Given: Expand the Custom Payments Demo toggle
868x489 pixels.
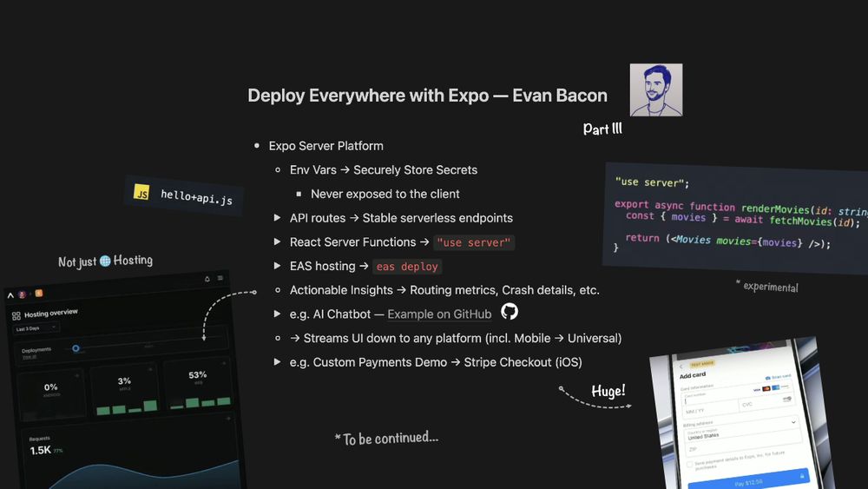Looking at the screenshot, I should pos(278,361).
